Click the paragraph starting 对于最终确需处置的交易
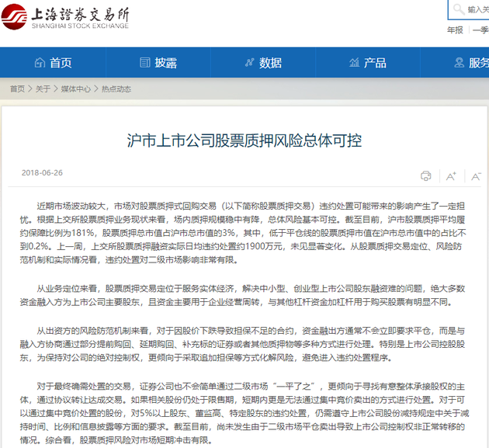The width and height of the screenshot is (489, 448). (244, 413)
